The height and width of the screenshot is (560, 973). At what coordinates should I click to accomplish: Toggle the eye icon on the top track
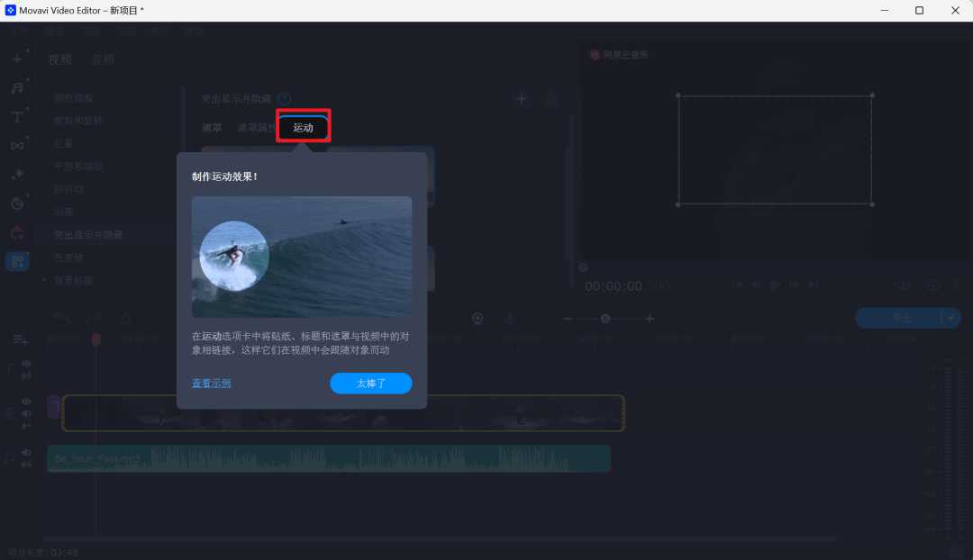[26, 364]
